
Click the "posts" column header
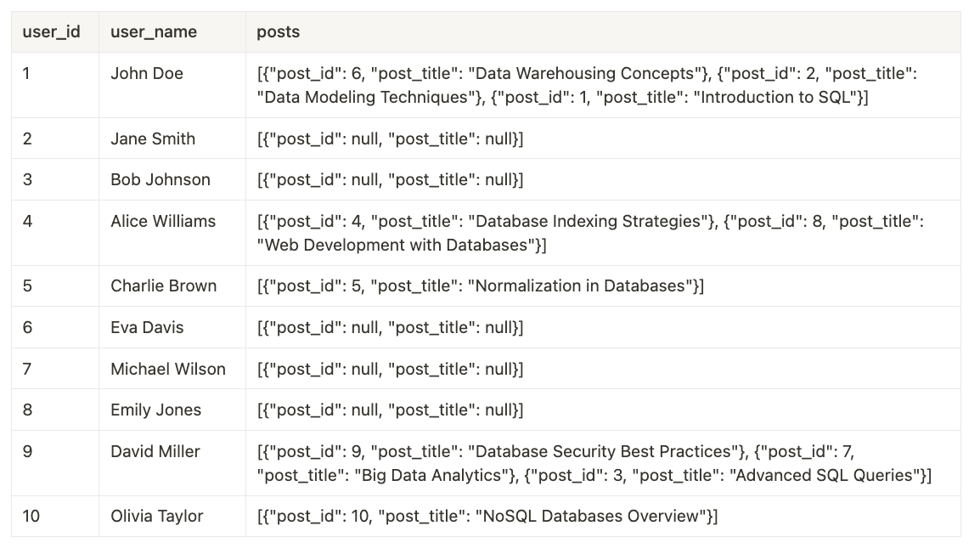[x=279, y=32]
